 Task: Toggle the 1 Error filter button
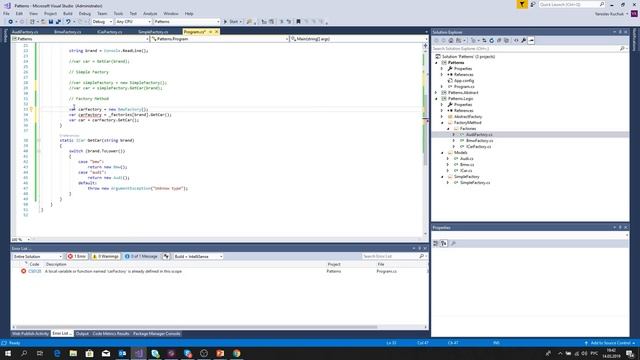pyautogui.click(x=77, y=256)
